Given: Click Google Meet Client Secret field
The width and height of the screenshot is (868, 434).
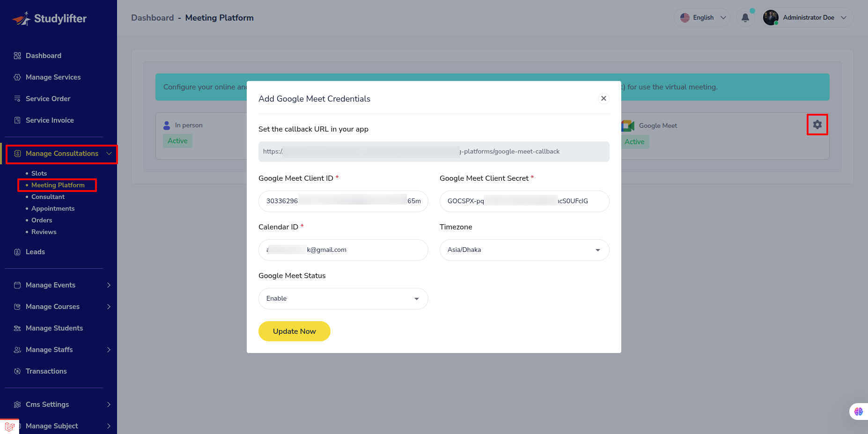Looking at the screenshot, I should [524, 201].
